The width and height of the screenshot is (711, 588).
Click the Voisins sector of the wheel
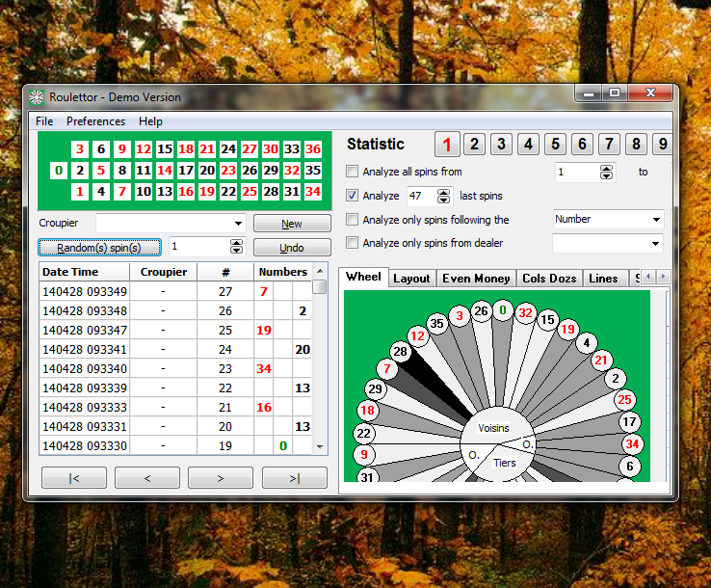pyautogui.click(x=494, y=428)
